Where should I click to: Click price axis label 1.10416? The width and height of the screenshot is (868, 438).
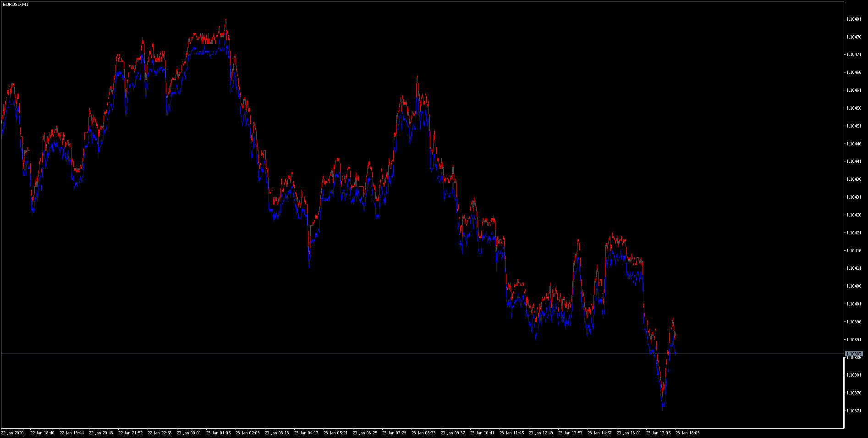pos(854,251)
